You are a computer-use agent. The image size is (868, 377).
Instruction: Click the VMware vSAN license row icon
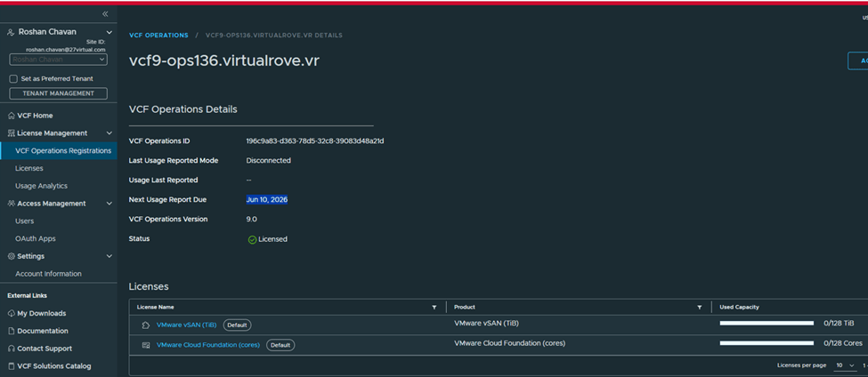tap(145, 325)
